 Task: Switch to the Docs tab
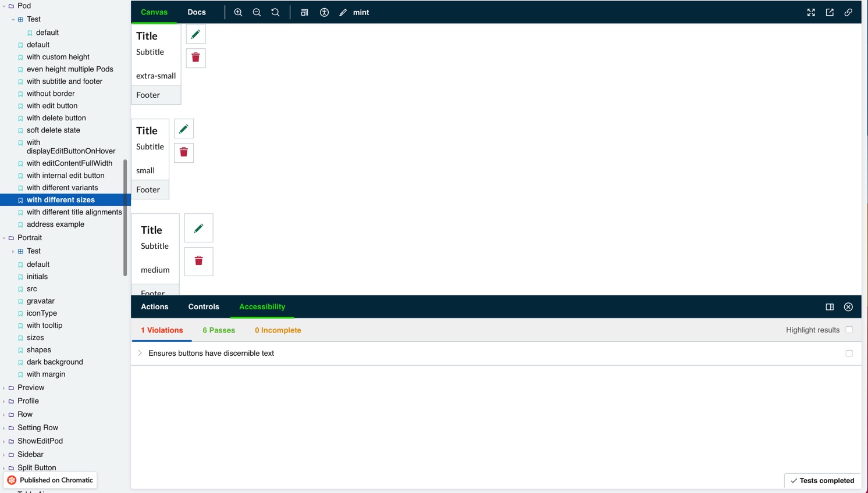197,12
